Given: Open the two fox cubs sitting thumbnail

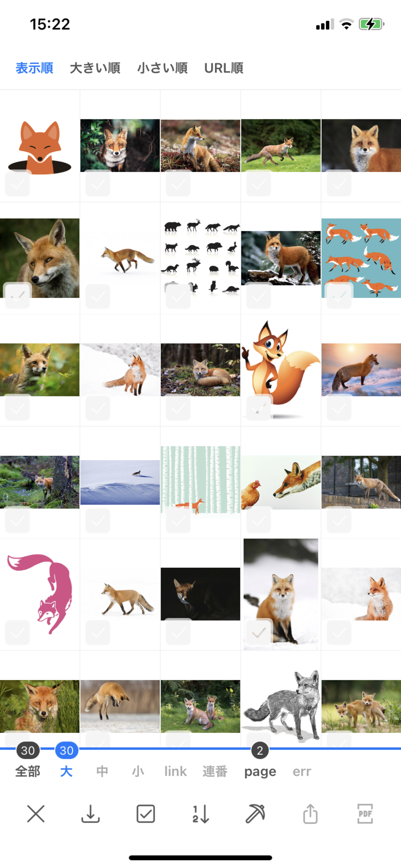Looking at the screenshot, I should point(200,706).
